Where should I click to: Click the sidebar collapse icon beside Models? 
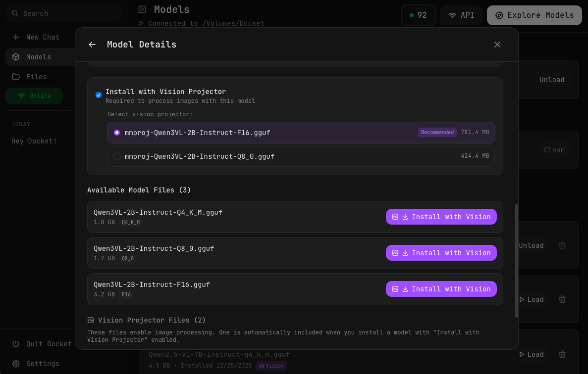pyautogui.click(x=142, y=9)
